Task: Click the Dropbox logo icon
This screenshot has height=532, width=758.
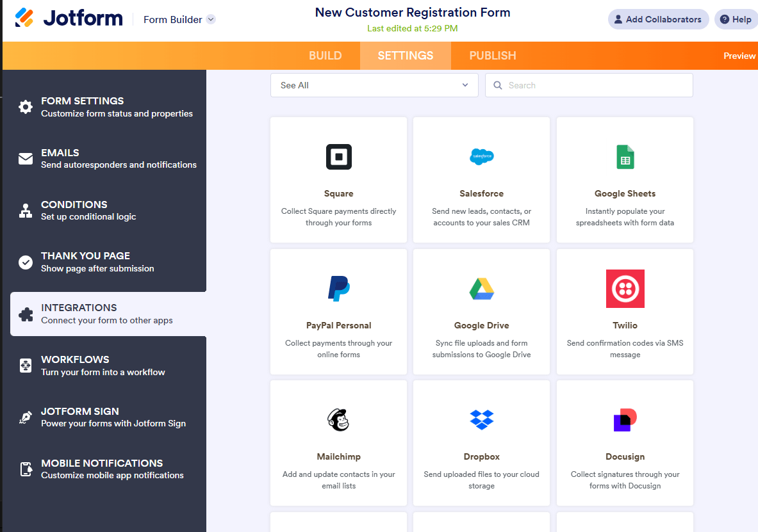Action: [482, 420]
